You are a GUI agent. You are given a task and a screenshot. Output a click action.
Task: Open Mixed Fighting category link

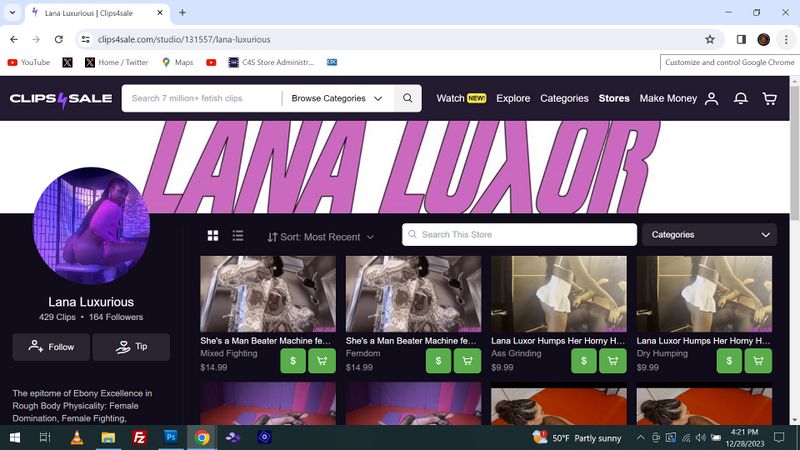tap(229, 353)
